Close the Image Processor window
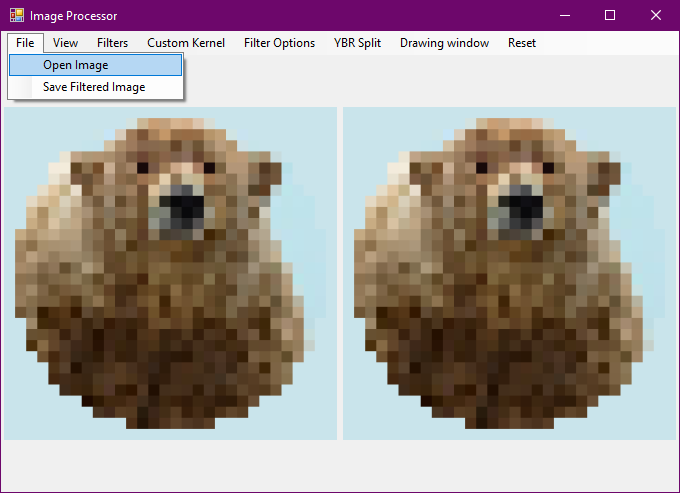This screenshot has height=493, width=680. pos(656,16)
